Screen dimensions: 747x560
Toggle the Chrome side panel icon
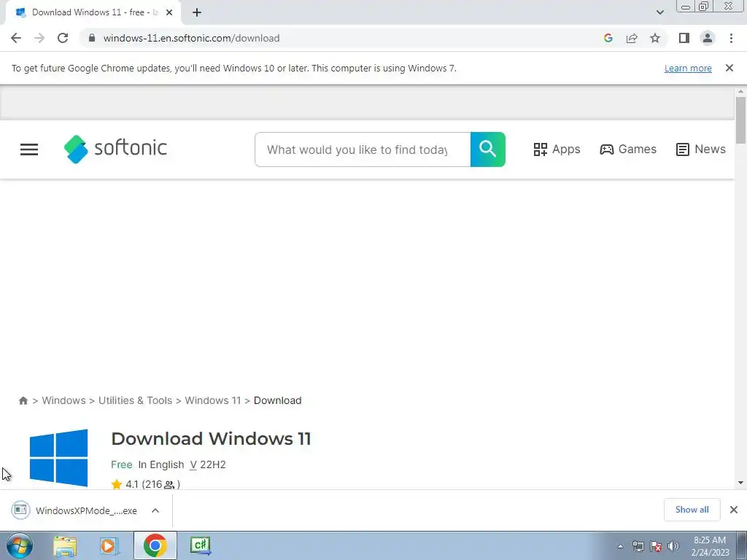(x=684, y=38)
